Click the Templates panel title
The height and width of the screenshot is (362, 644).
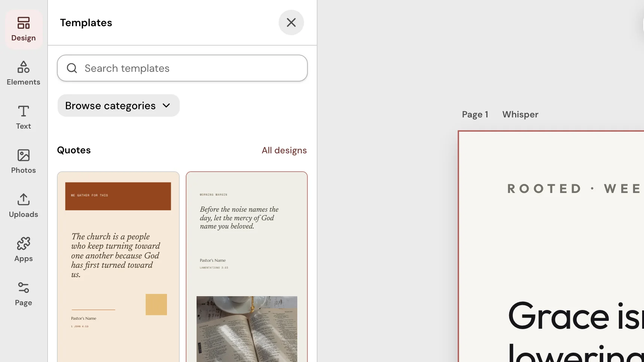tap(86, 23)
